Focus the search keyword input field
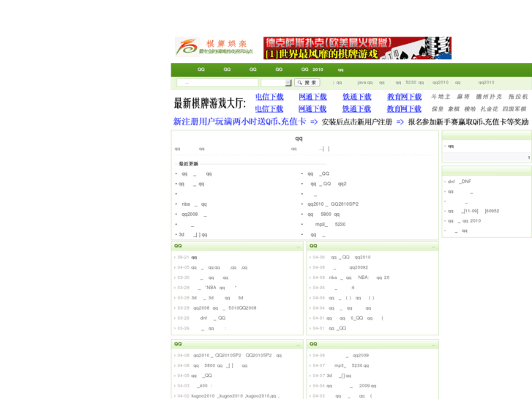 click(217, 83)
